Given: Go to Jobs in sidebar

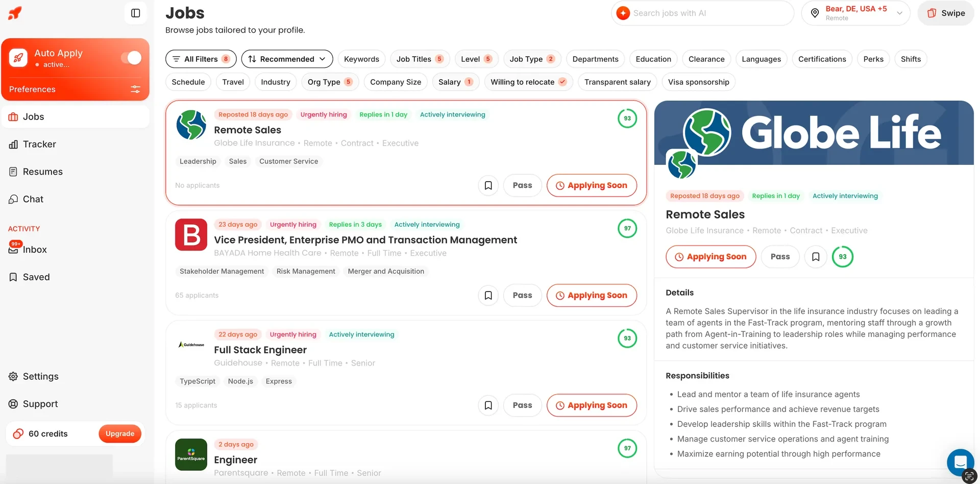Looking at the screenshot, I should tap(76, 117).
